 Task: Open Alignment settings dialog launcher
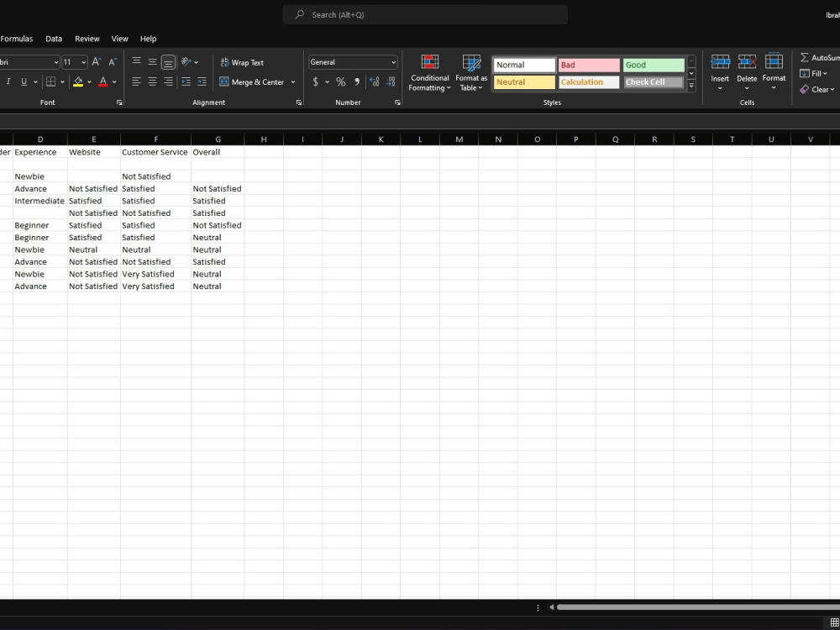[299, 102]
